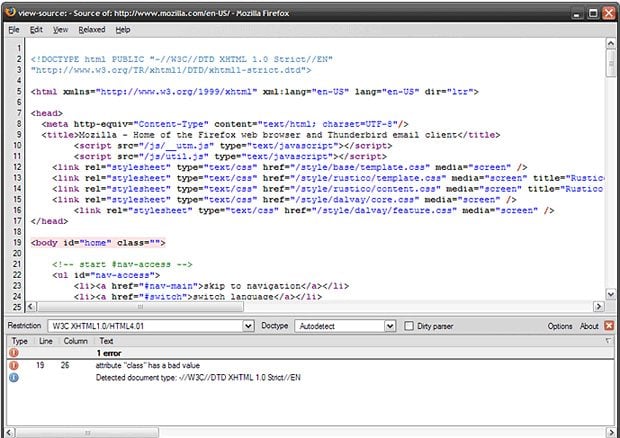Open the Relaxed menu
This screenshot has width=620, height=438.
pyautogui.click(x=92, y=30)
